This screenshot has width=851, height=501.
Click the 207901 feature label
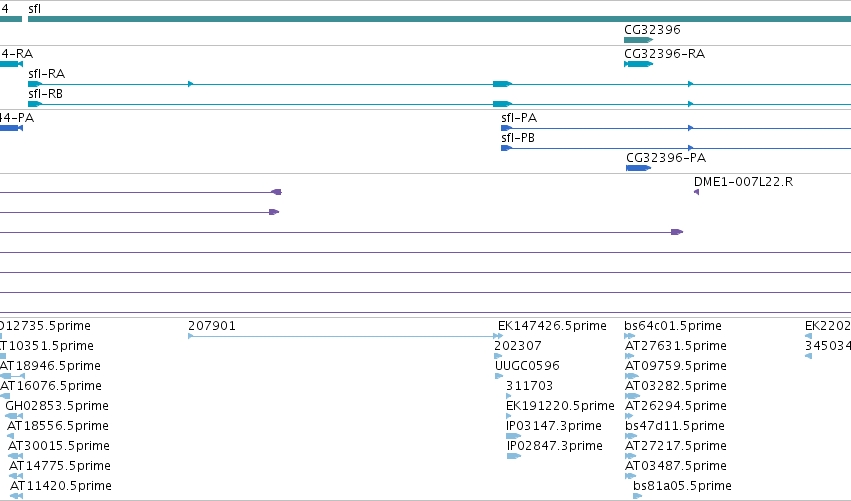pyautogui.click(x=212, y=326)
